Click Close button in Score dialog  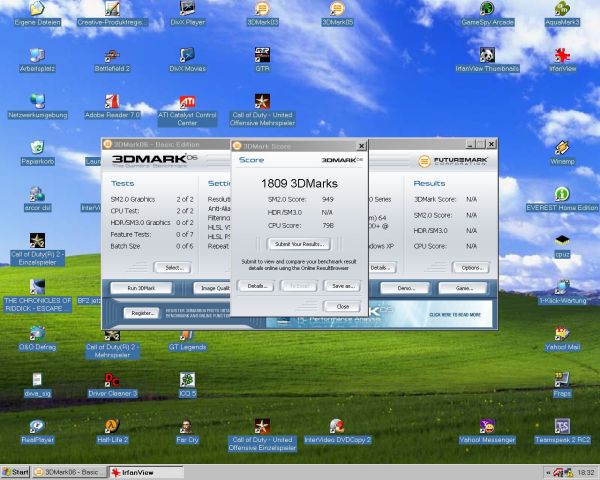click(342, 306)
